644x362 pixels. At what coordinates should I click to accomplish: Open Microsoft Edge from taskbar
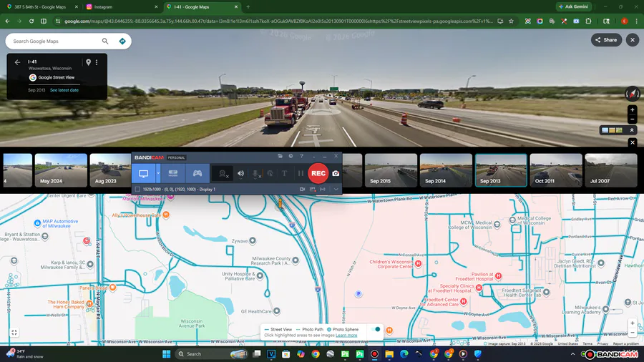pyautogui.click(x=404, y=354)
